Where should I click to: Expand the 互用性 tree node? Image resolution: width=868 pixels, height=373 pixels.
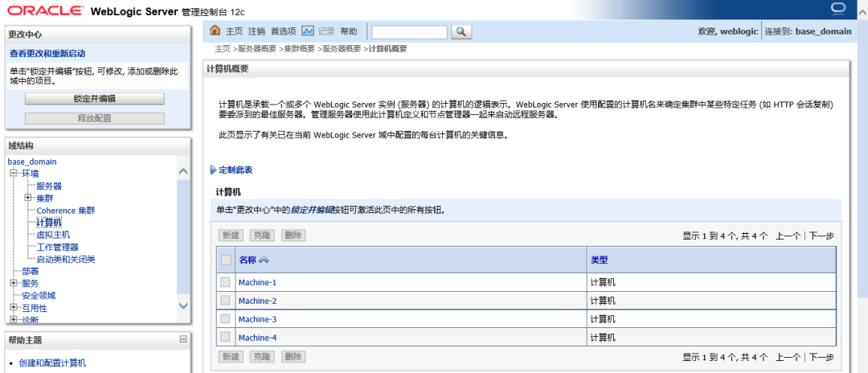(x=14, y=307)
